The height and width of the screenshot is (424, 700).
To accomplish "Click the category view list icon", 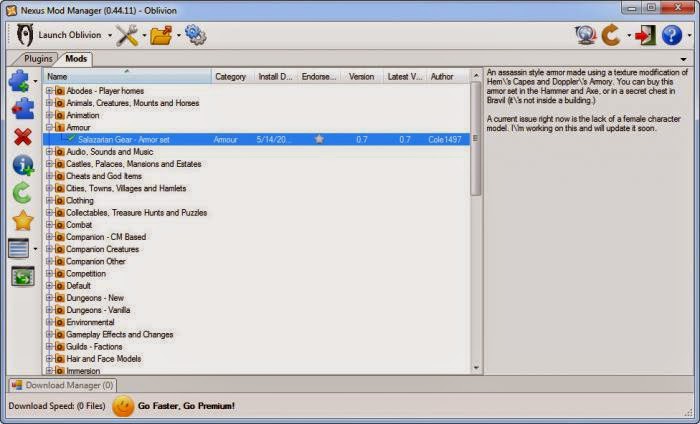I will click(x=19, y=249).
